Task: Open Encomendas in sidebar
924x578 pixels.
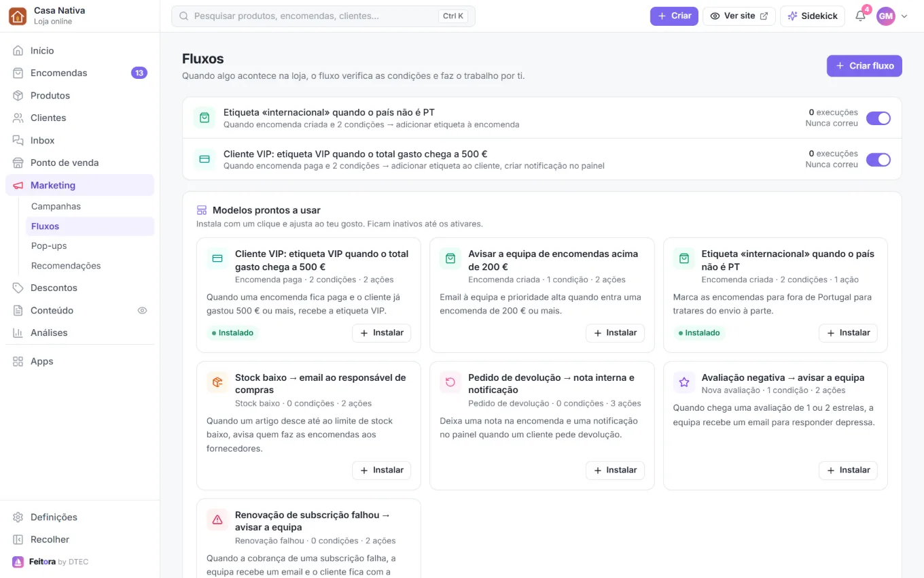Action: point(80,73)
